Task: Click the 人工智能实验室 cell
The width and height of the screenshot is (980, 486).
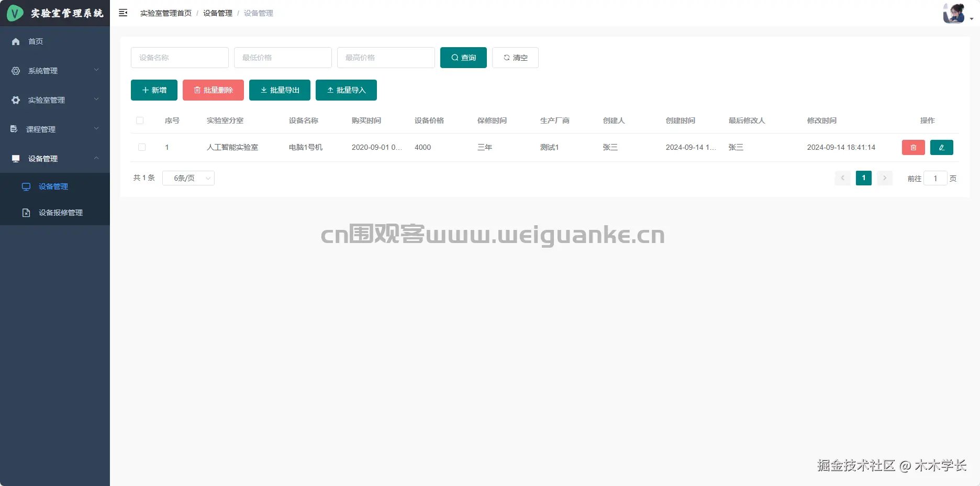Action: 232,147
